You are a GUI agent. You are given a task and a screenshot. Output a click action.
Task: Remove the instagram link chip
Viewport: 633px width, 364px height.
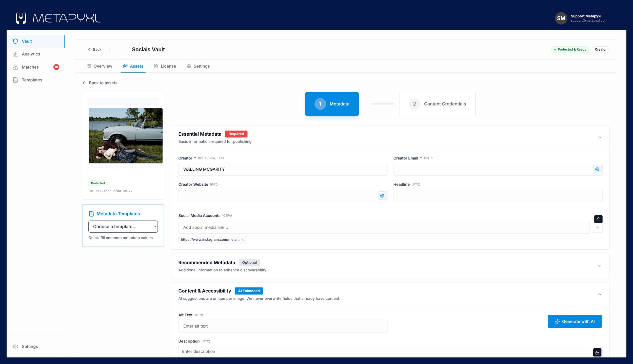point(243,240)
